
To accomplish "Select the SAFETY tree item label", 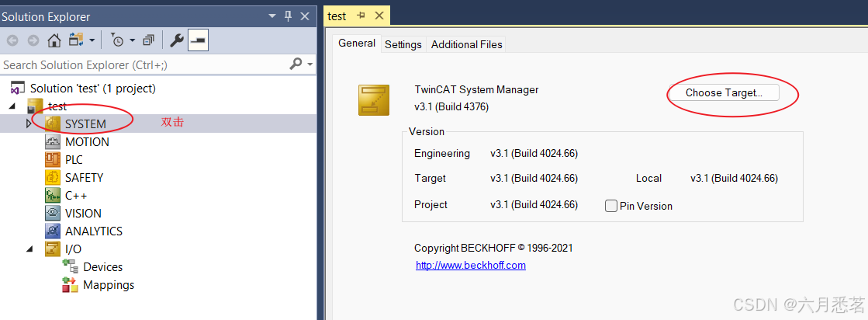I will click(84, 177).
